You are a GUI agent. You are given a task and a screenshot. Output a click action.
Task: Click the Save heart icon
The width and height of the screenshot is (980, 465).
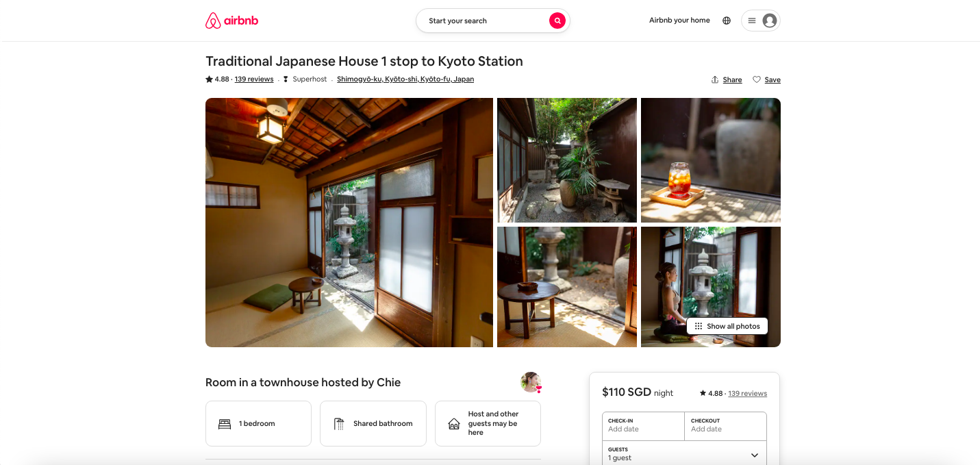click(x=757, y=79)
